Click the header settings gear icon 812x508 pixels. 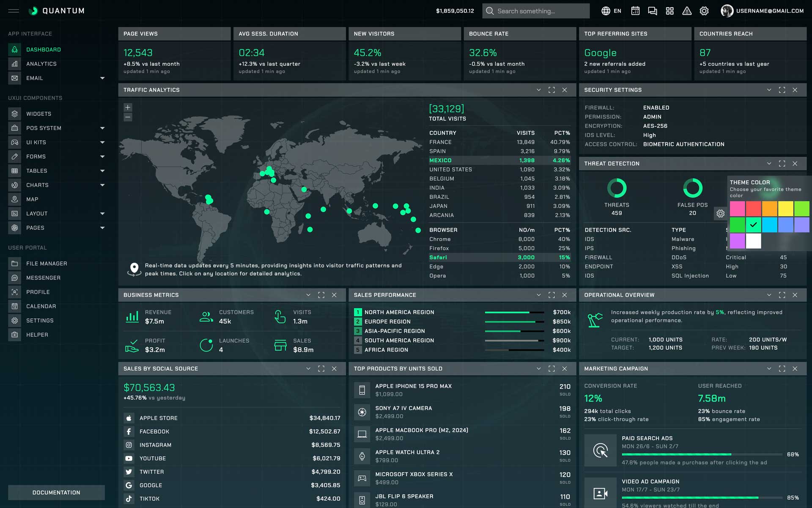coord(704,11)
